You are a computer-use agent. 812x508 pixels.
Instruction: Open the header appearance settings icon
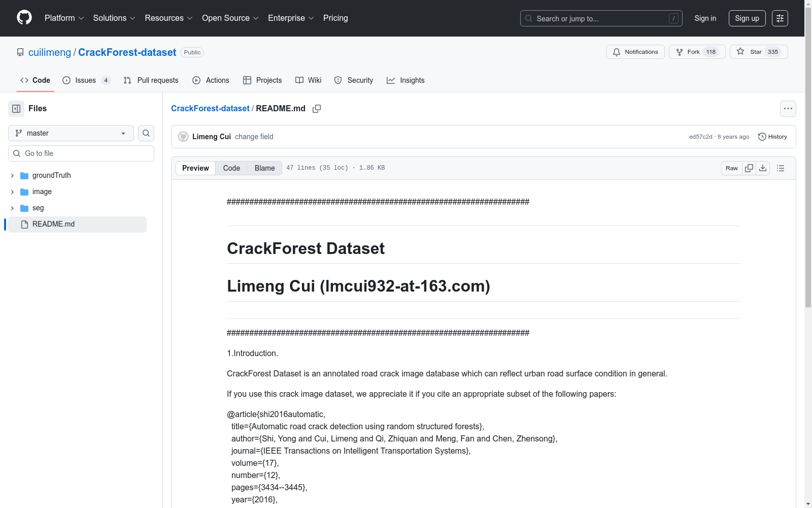[x=780, y=18]
